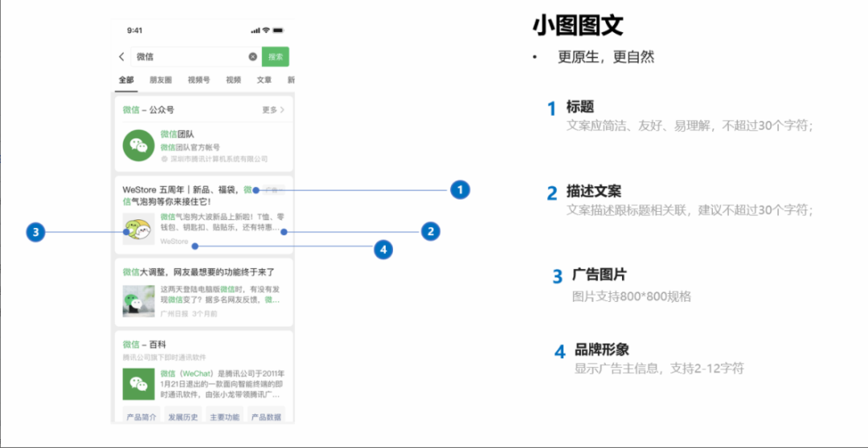Viewport: 868px width, 448px height.
Task: Tap the 产品数据 button
Action: click(x=266, y=417)
